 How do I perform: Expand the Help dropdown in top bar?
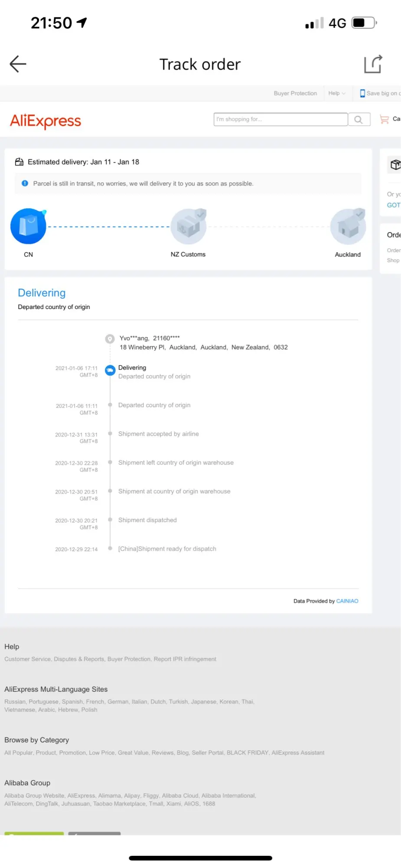[337, 93]
